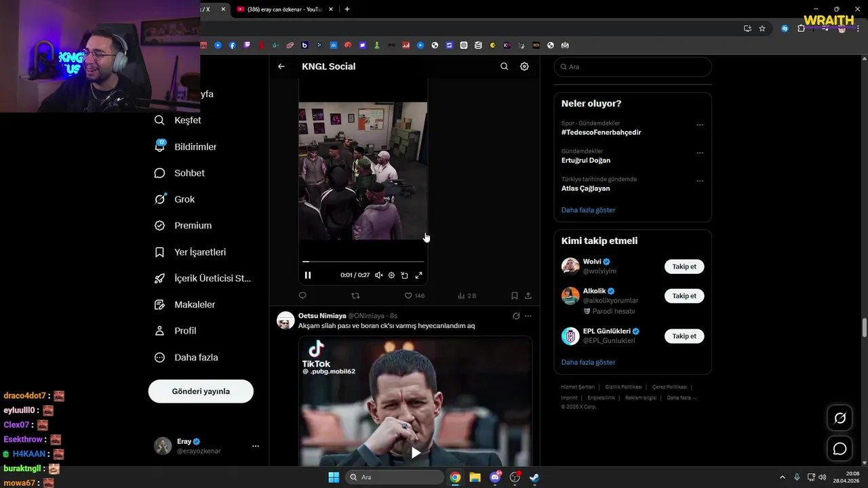Open Bildirimler notifications
Viewport: 868px width, 488px height.
click(186, 146)
